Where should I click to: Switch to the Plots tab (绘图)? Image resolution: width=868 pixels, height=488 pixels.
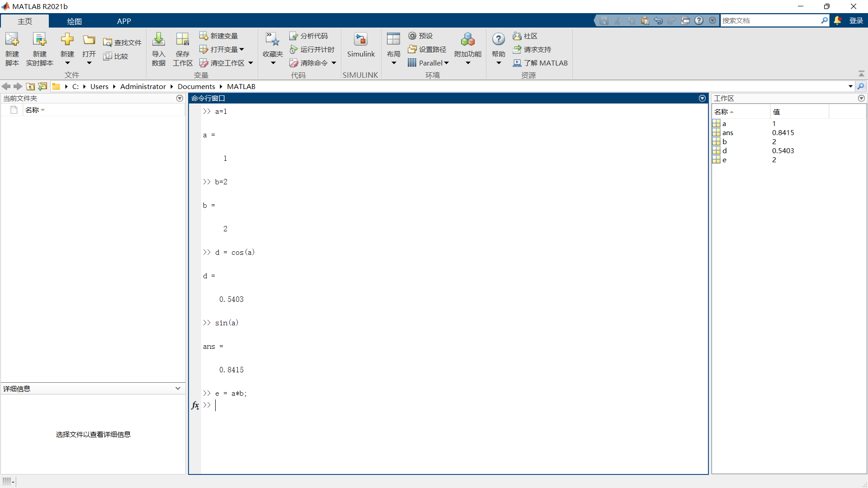74,21
